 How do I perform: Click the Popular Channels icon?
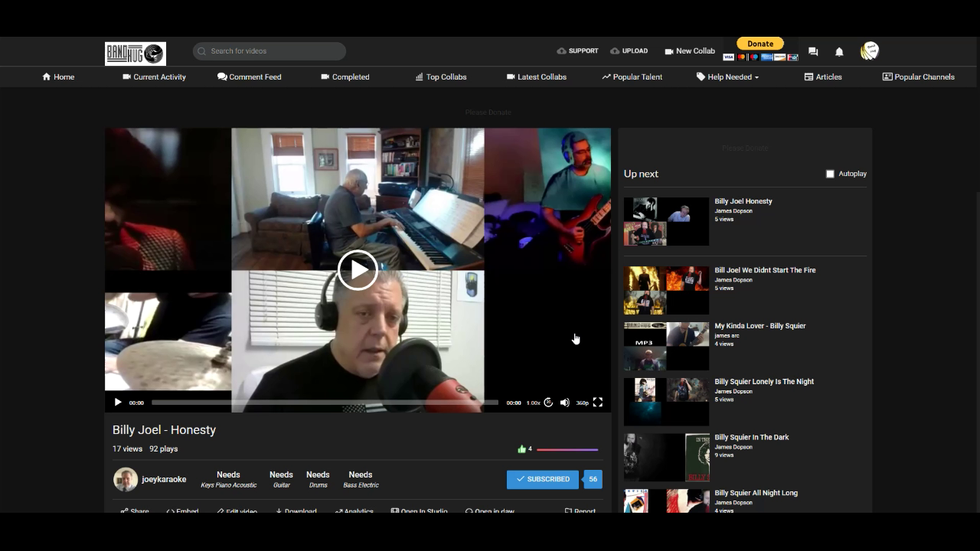coord(887,77)
